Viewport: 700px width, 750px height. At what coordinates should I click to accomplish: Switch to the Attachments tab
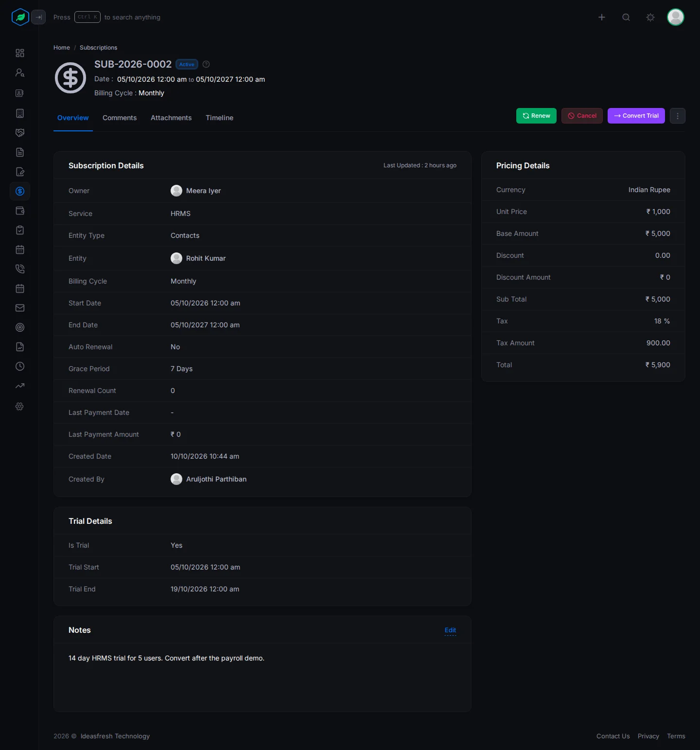[x=171, y=118]
